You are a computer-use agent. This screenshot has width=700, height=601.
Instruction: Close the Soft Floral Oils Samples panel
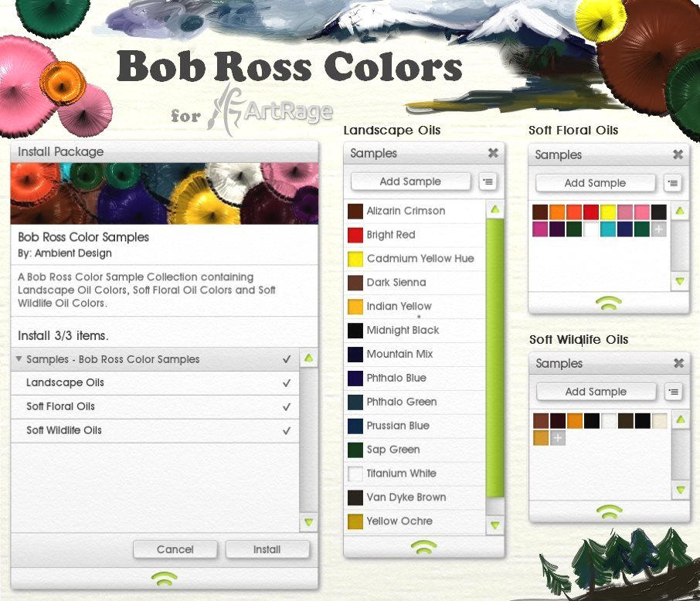point(678,154)
